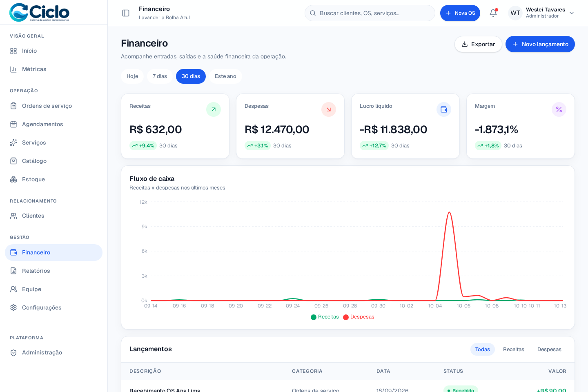Click the Métricas chart icon
The width and height of the screenshot is (588, 392).
[x=13, y=69]
